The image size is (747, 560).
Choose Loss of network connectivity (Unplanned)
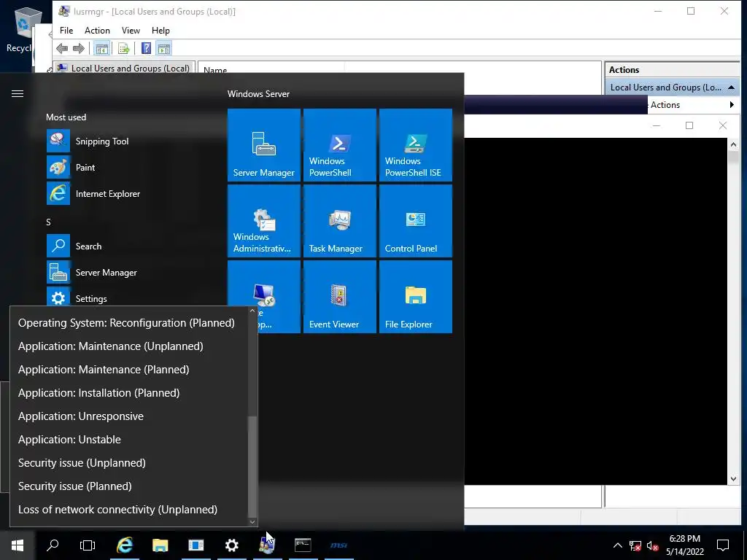tap(128, 510)
